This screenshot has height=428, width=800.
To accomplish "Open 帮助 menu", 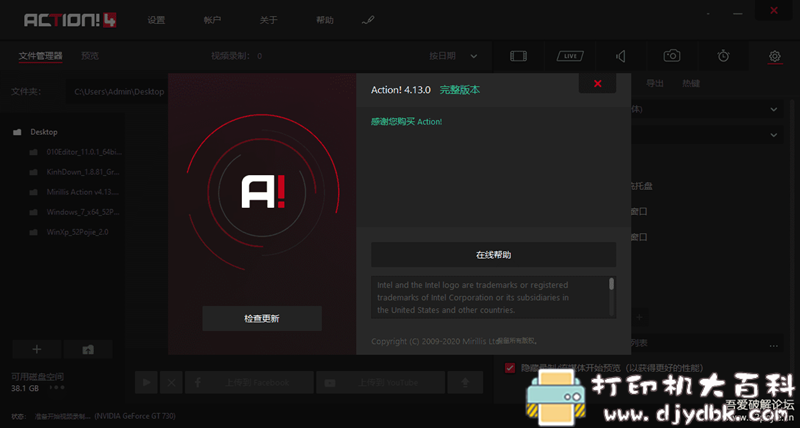I will [324, 20].
